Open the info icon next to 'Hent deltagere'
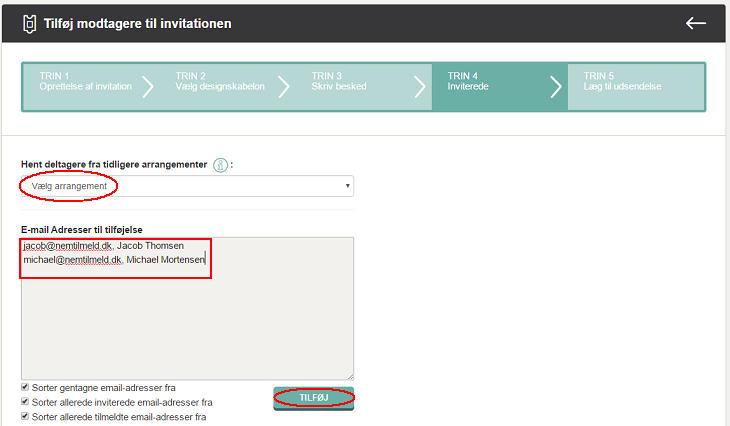Viewport: 730px width, 426px height. 220,165
